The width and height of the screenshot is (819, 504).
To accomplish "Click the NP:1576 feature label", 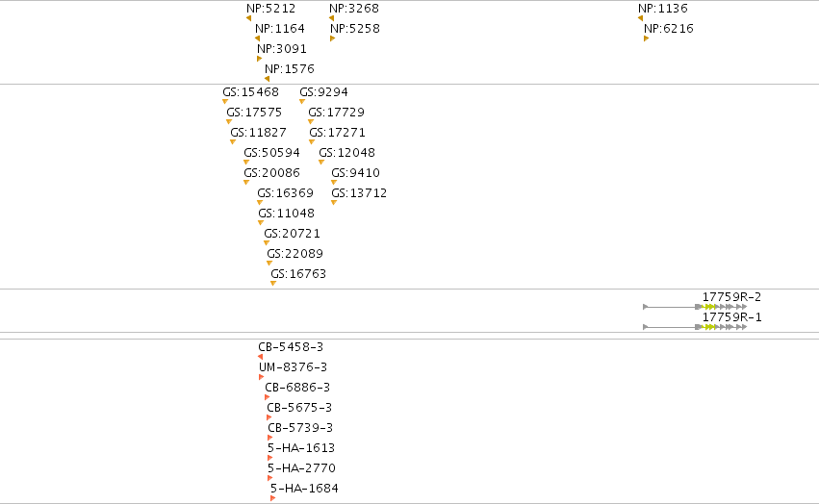I will click(x=290, y=69).
